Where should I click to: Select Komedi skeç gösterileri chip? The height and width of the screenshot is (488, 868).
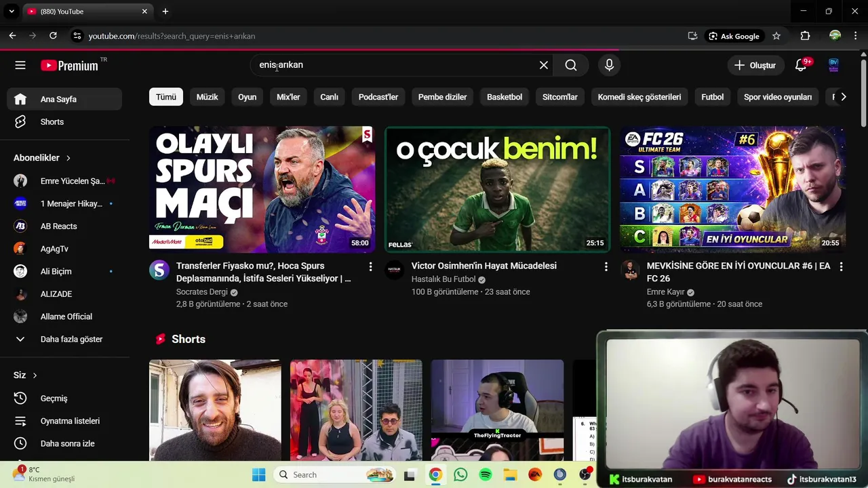(x=639, y=97)
